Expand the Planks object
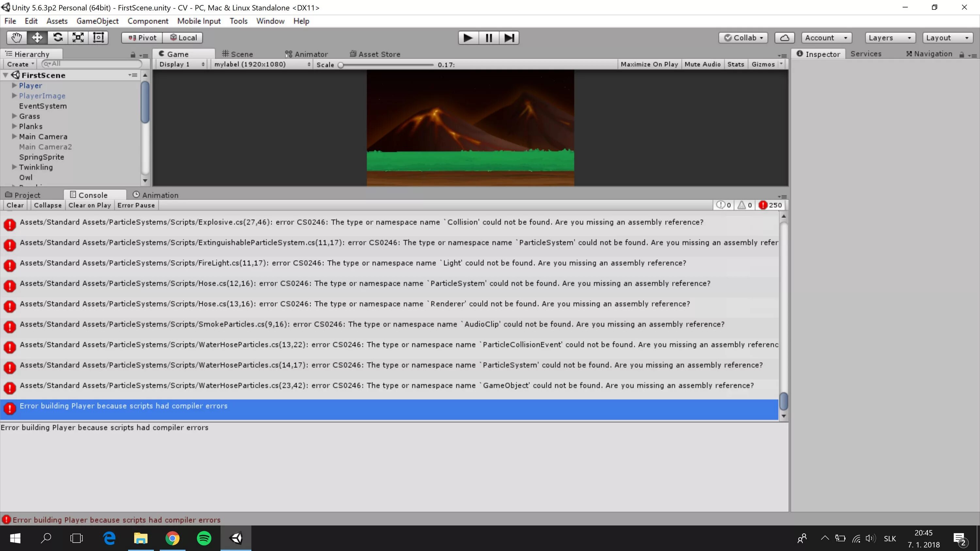This screenshot has height=551, width=980. [14, 126]
